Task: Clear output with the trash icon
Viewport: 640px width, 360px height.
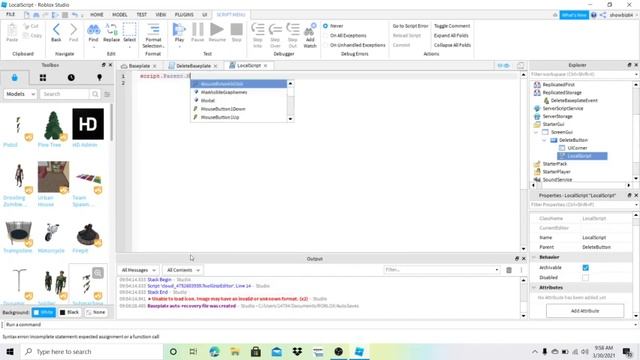Action: pyautogui.click(x=509, y=270)
